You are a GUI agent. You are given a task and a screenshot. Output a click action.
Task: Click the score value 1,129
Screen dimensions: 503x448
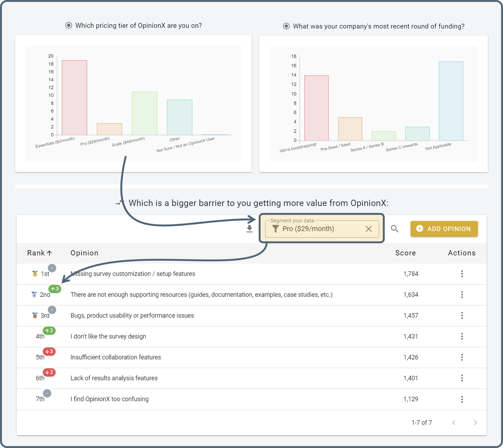pyautogui.click(x=411, y=399)
